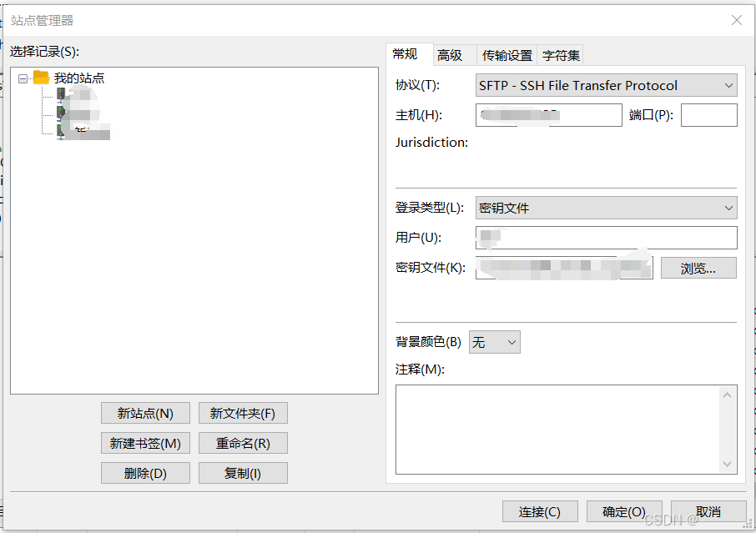
Task: Click the 重命名(R) button
Action: click(x=243, y=444)
